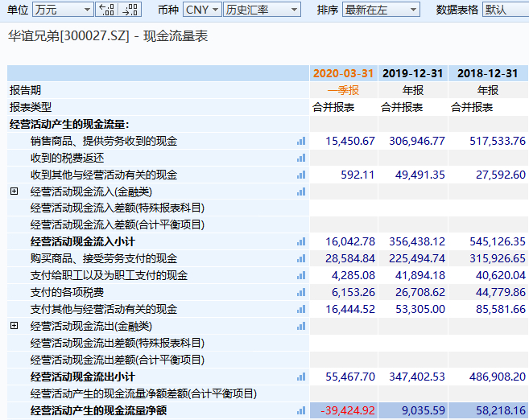Open the 排序 最新在左 dropdown
This screenshot has width=529, height=420.
(381, 10)
